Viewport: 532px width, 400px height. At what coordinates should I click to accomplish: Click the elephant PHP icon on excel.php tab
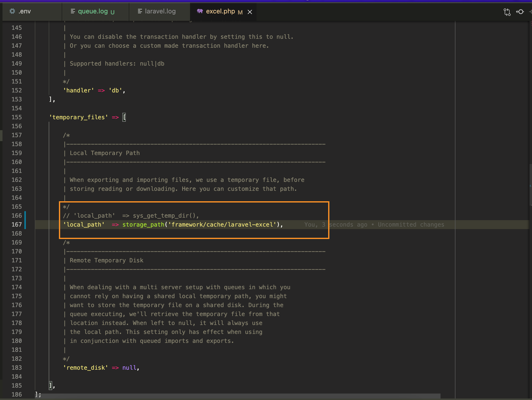200,11
